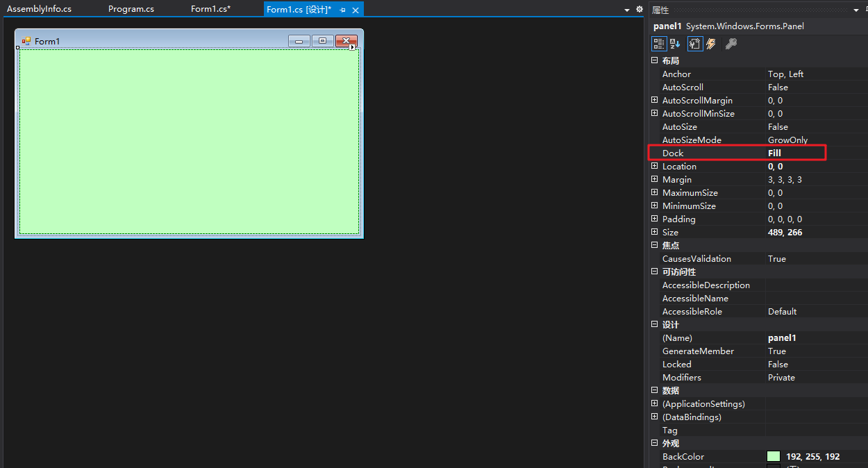Screen dimensions: 868x468
Task: Click the Form1 form icon in the title bar
Action: pos(26,41)
